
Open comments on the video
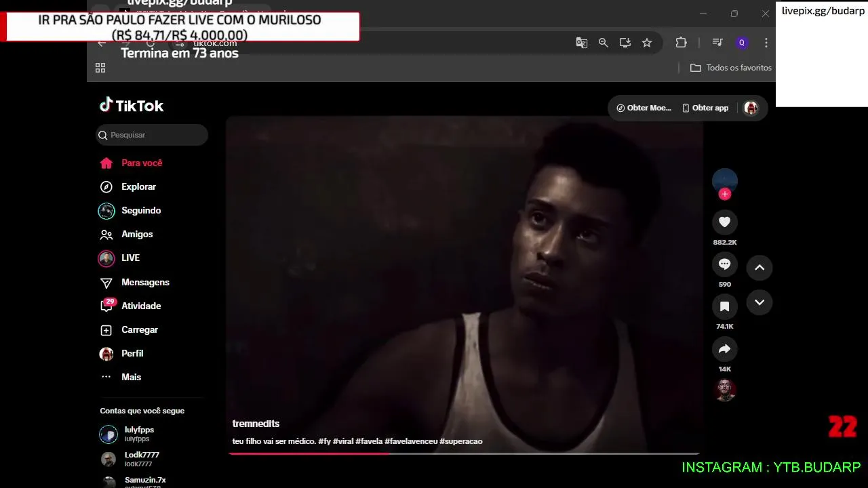click(724, 264)
